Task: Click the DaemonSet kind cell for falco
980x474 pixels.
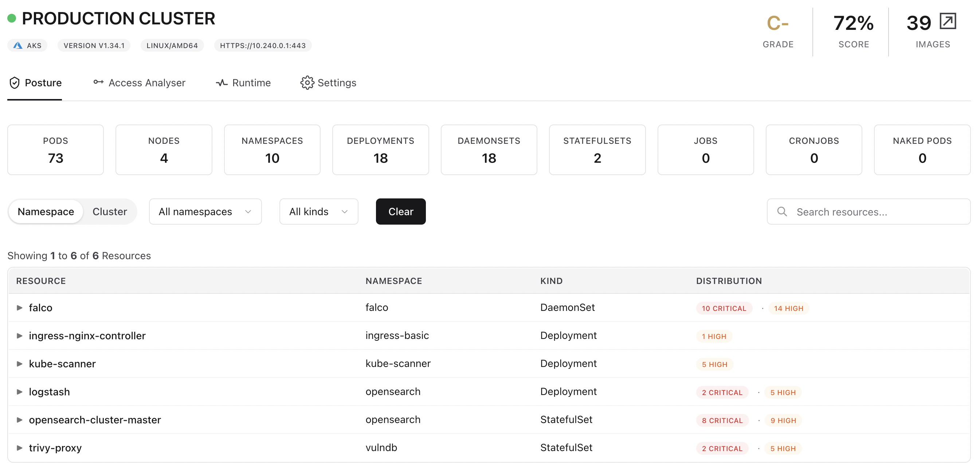Action: pyautogui.click(x=567, y=308)
